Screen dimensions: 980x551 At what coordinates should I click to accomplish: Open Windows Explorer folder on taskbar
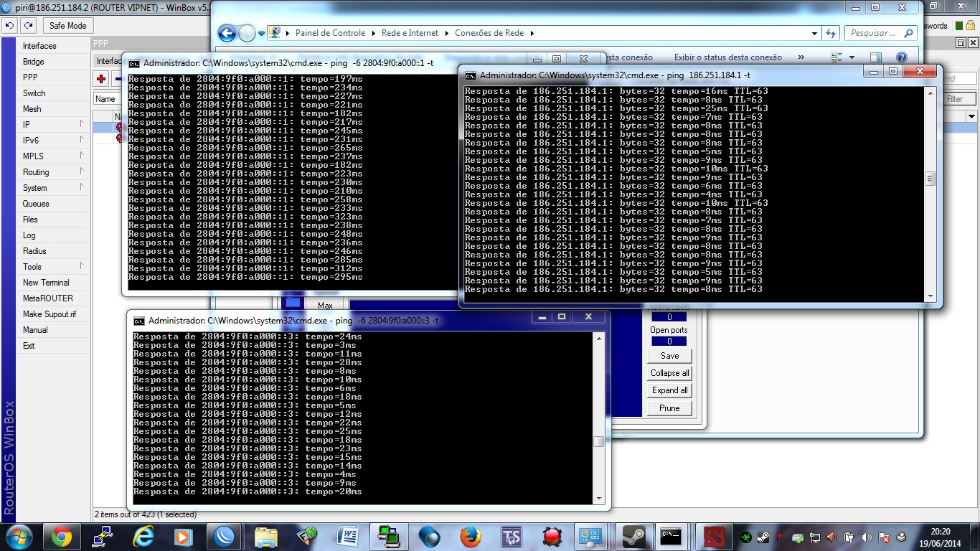click(x=266, y=537)
